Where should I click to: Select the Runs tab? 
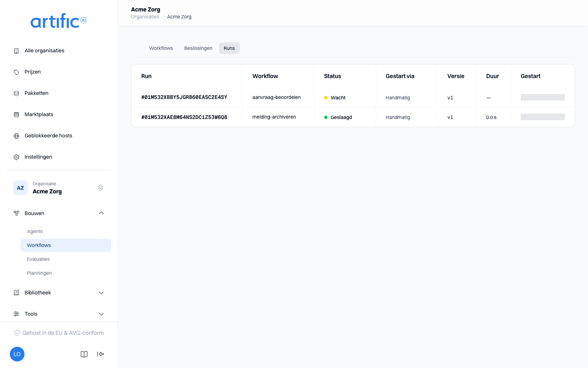[x=229, y=48]
